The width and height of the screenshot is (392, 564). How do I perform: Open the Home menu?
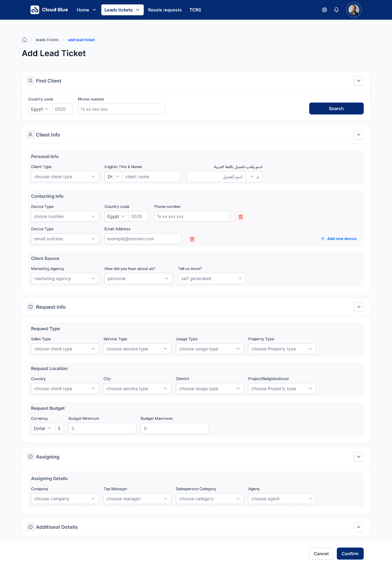pos(86,10)
